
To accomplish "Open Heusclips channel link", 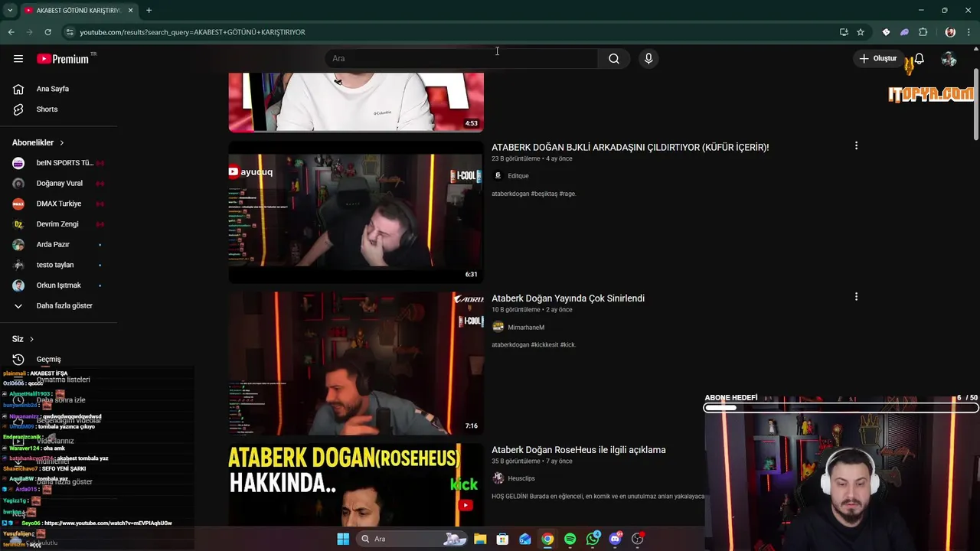I will (x=521, y=478).
